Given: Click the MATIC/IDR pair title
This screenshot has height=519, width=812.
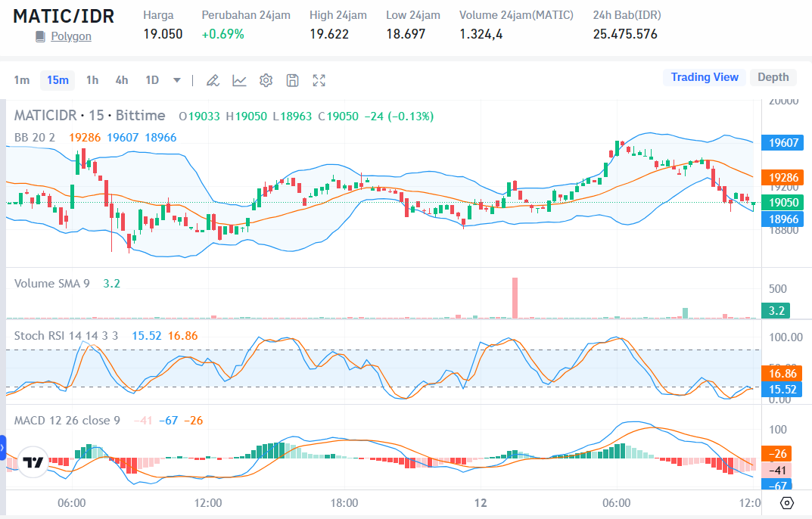Looking at the screenshot, I should (x=63, y=16).
